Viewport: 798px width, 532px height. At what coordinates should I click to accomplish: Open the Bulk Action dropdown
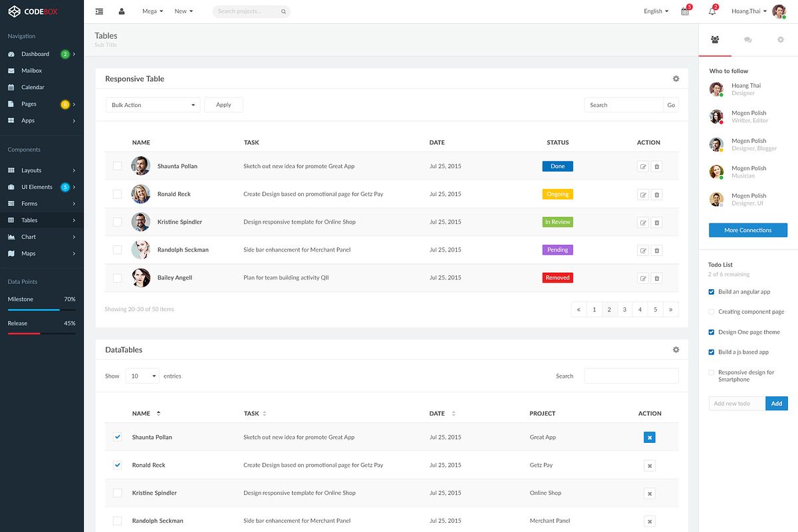coord(152,104)
